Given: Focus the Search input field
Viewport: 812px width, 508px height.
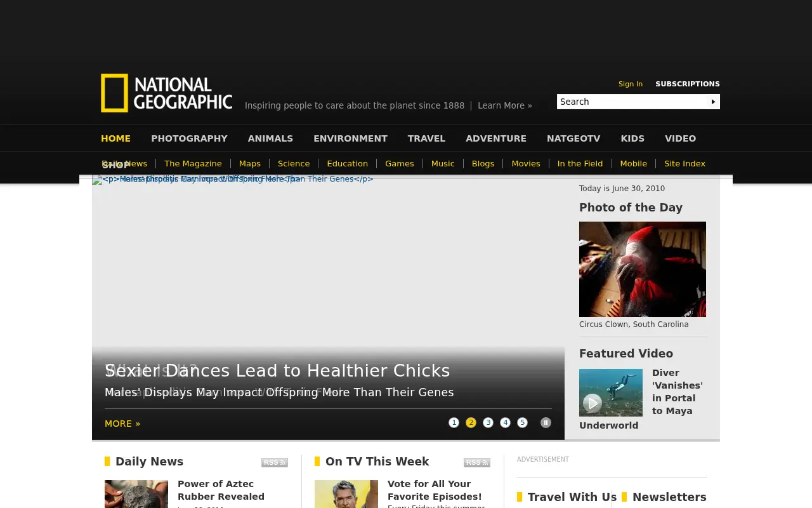Looking at the screenshot, I should (632, 102).
